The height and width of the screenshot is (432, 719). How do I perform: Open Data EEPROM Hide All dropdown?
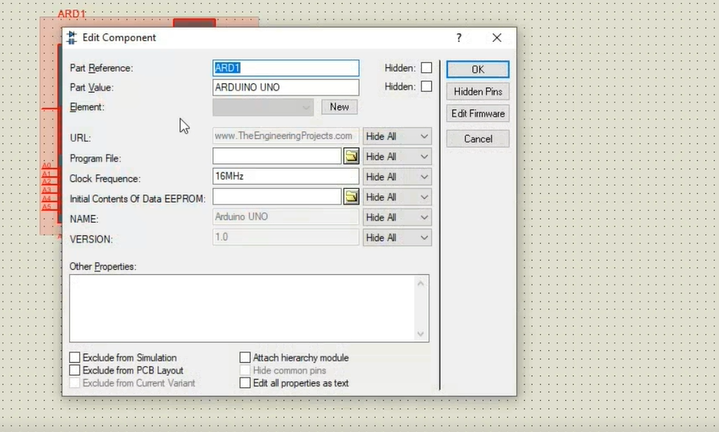click(397, 197)
